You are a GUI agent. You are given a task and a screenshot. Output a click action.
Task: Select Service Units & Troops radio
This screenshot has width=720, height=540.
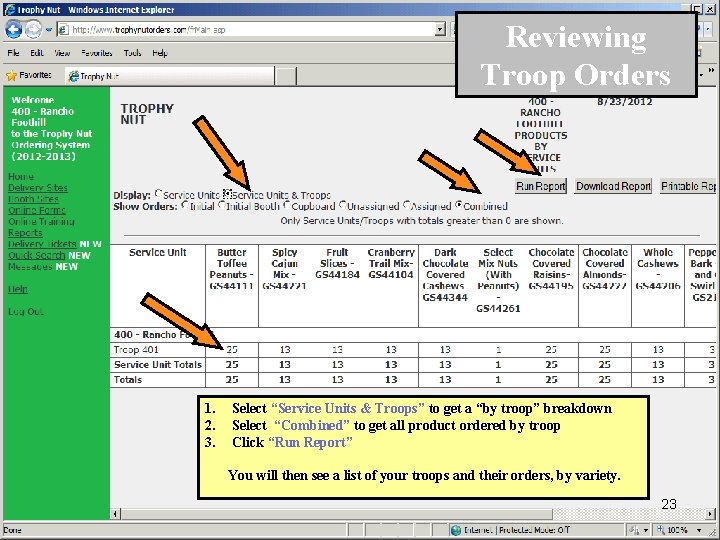[227, 193]
